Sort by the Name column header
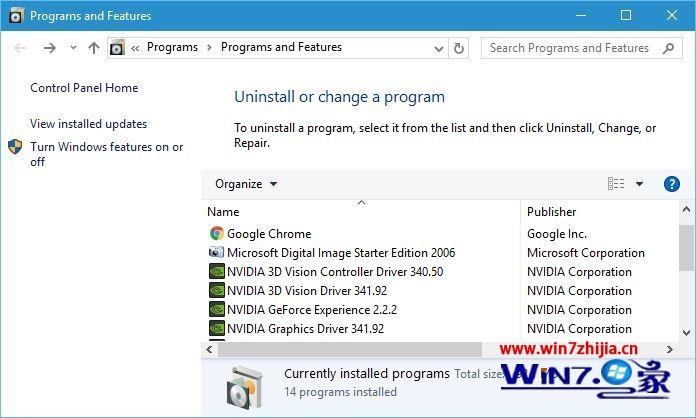The image size is (696, 418). coord(223,212)
